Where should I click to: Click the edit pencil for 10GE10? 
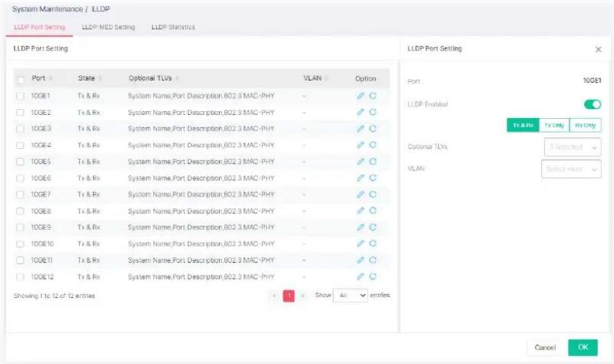[361, 244]
